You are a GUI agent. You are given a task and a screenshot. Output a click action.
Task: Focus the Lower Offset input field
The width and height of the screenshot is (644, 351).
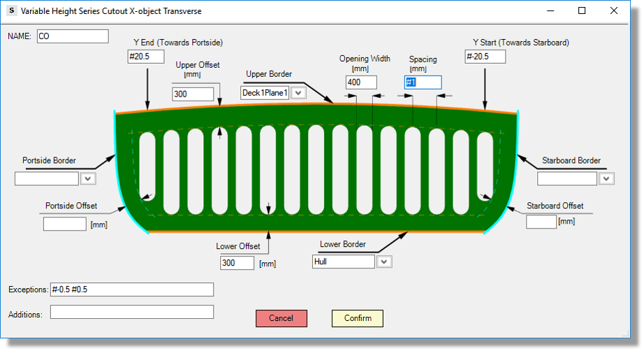point(237,263)
